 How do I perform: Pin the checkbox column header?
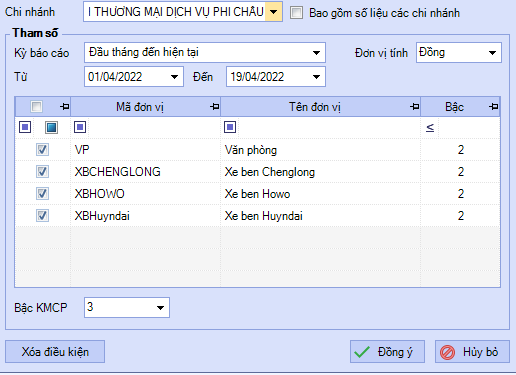(x=65, y=107)
